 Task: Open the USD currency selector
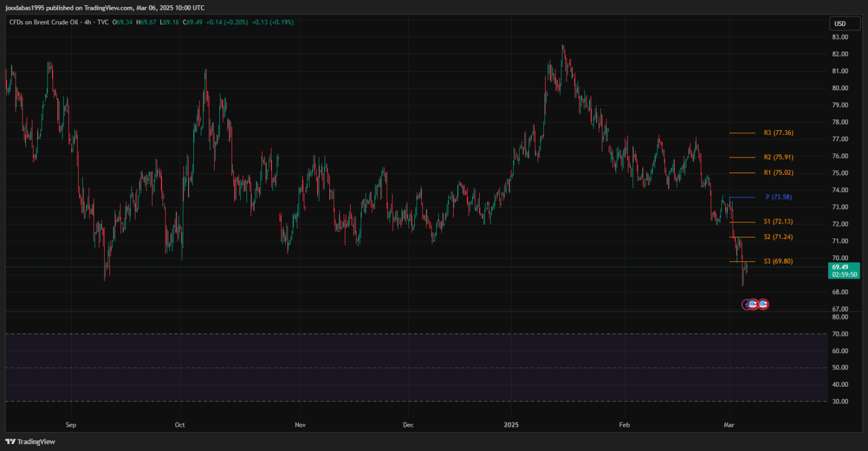coord(839,24)
